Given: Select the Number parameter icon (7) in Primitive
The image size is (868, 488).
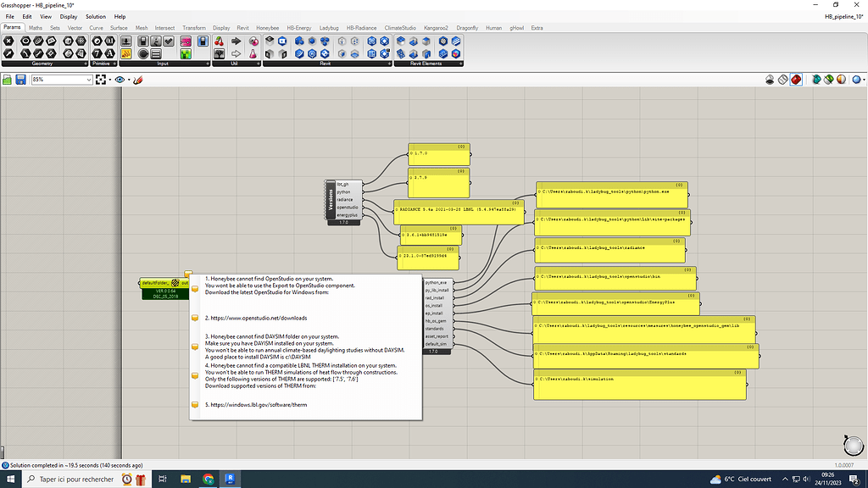Looking at the screenshot, I should tap(97, 53).
